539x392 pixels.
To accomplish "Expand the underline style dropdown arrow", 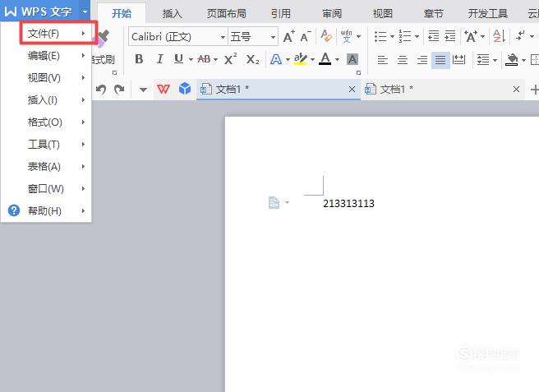I will click(191, 60).
